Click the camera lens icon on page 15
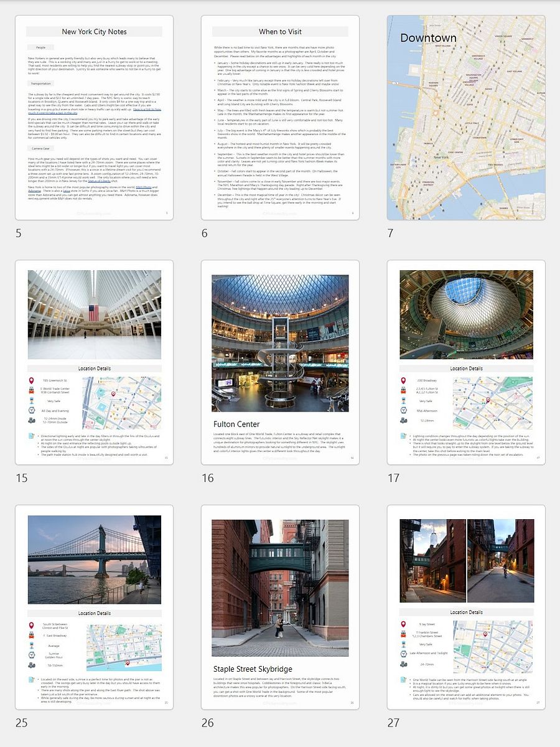 click(32, 421)
